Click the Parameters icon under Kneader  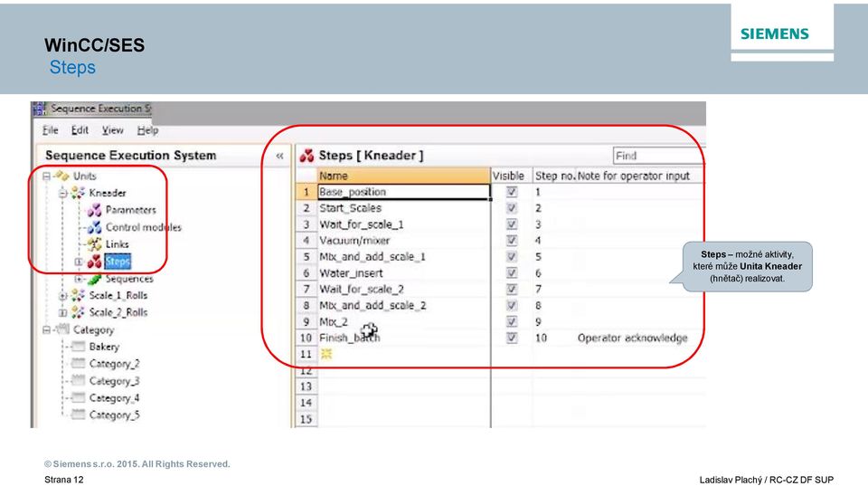pyautogui.click(x=95, y=209)
